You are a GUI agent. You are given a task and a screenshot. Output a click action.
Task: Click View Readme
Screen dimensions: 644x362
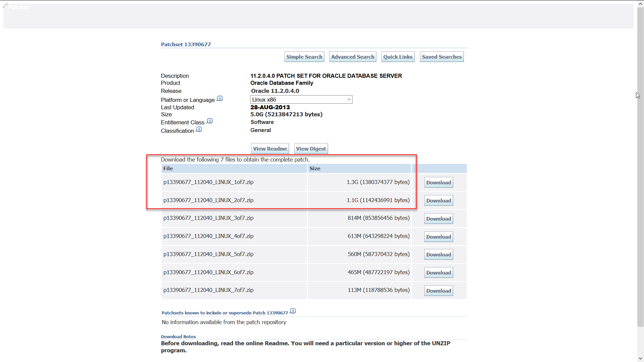(270, 148)
